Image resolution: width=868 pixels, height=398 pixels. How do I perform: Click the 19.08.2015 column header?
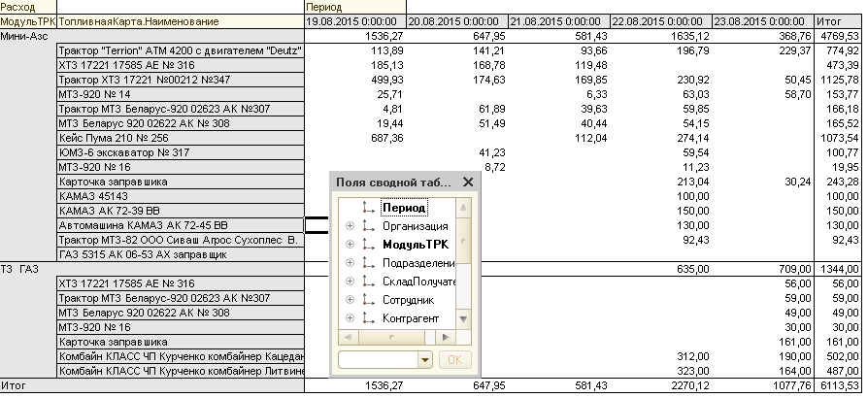pyautogui.click(x=353, y=20)
